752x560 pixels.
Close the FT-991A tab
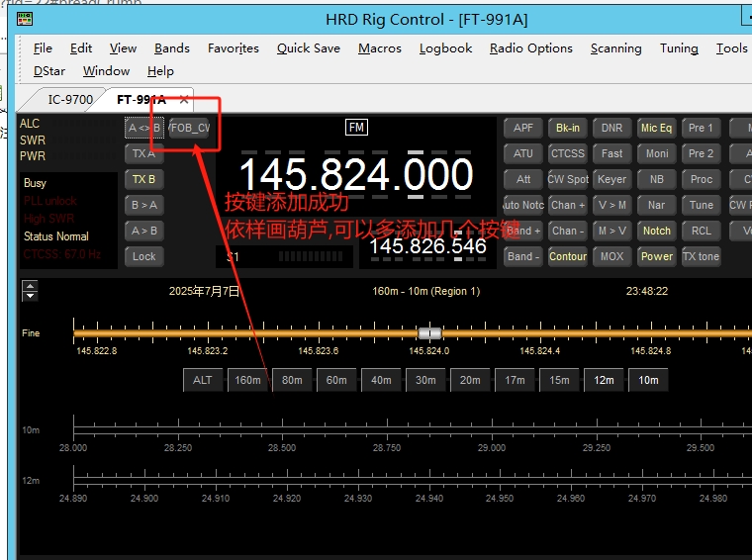pyautogui.click(x=184, y=100)
